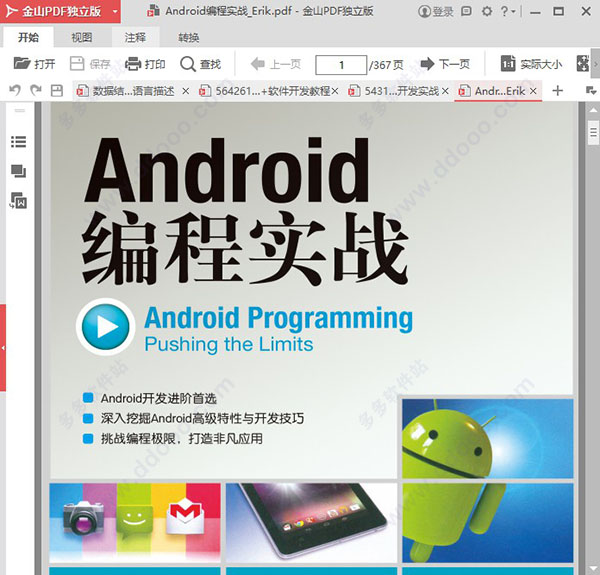This screenshot has height=575, width=600.
Task: Click the login user avatar icon
Action: click(424, 11)
